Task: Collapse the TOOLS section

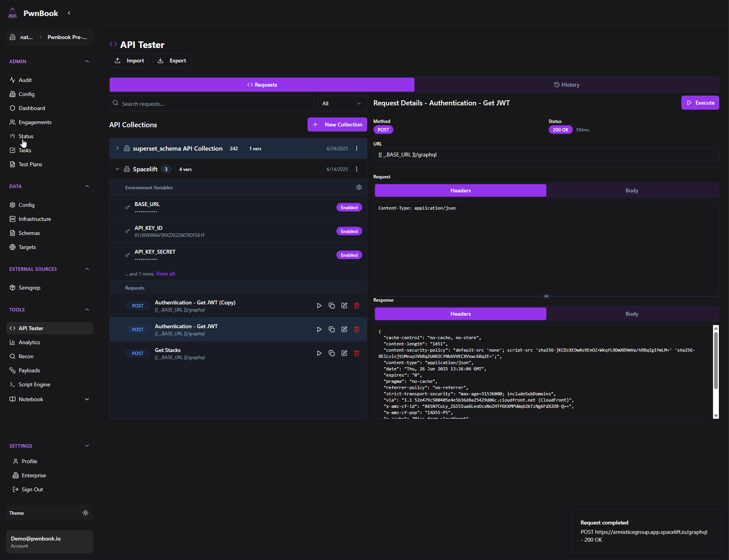Action: pyautogui.click(x=87, y=309)
